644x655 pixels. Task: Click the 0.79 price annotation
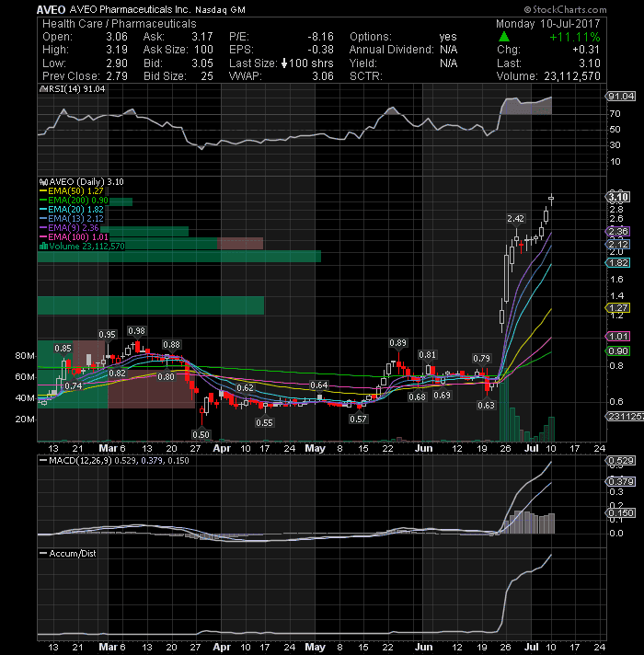point(481,359)
